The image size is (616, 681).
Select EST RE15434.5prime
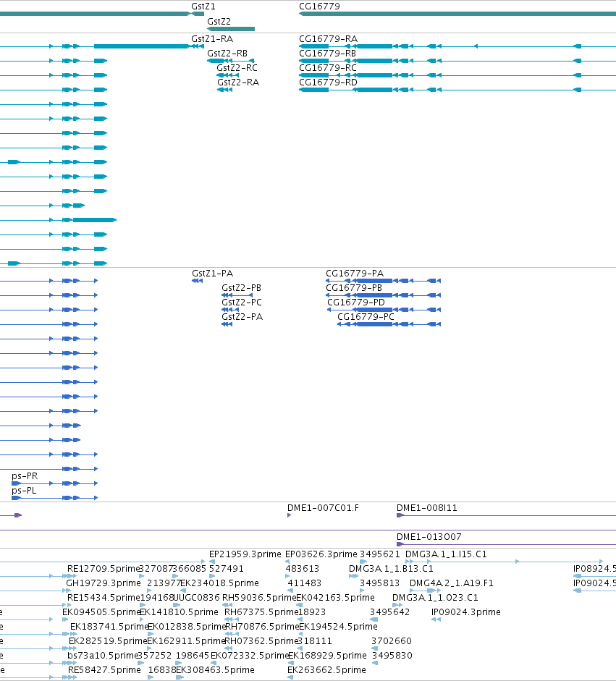(104, 598)
